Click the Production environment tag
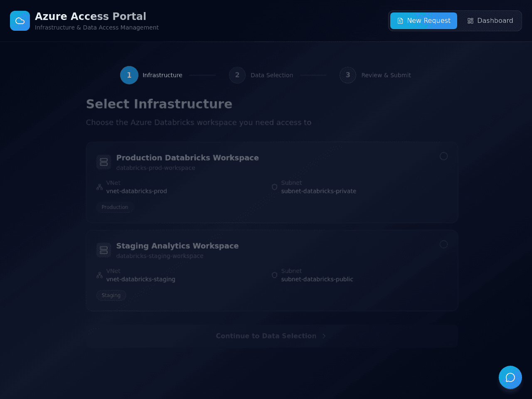 (115, 207)
